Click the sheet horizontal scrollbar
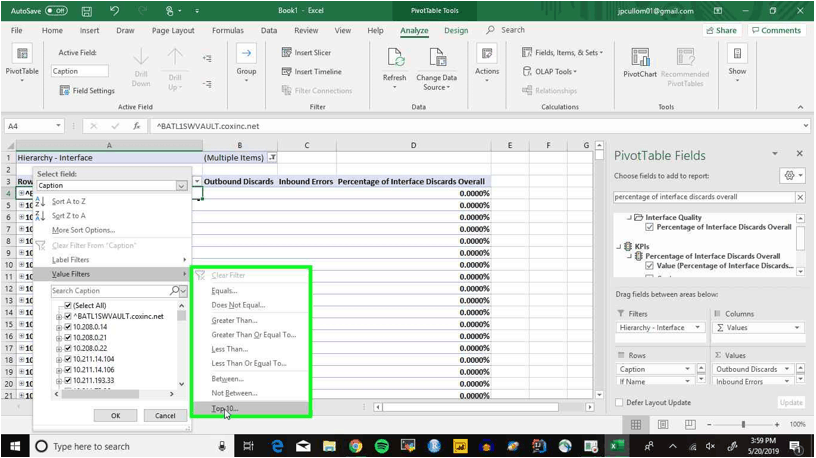 [x=470, y=407]
